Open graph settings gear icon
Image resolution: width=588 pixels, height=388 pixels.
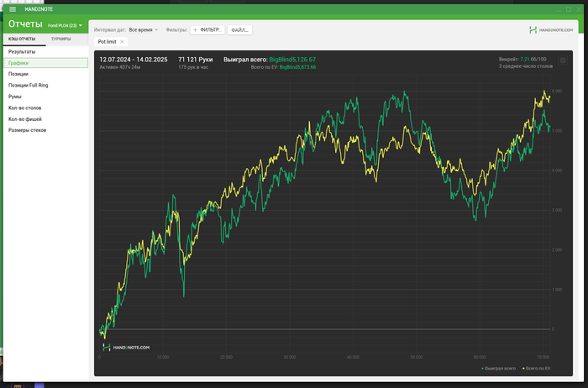pos(563,60)
